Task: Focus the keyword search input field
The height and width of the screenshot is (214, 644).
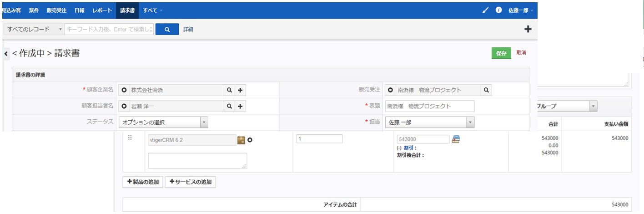Action: 109,29
